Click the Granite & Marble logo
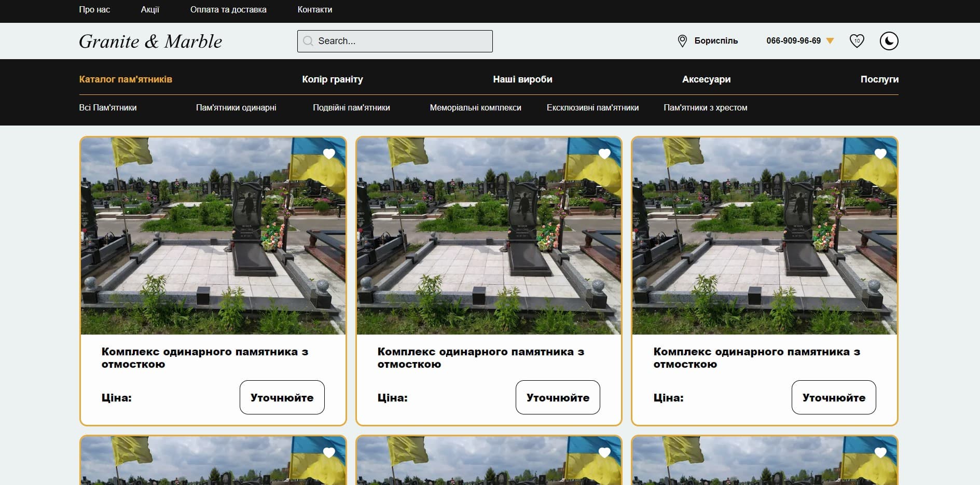This screenshot has width=980, height=485. pyautogui.click(x=150, y=41)
